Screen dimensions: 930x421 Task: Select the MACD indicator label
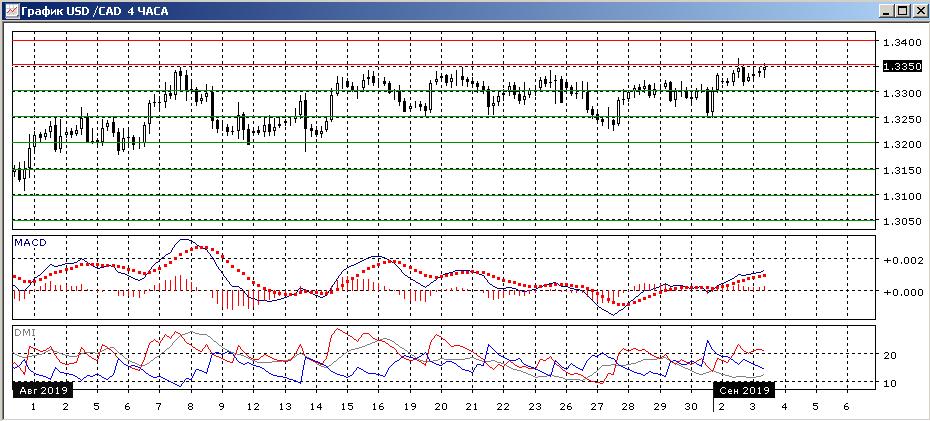tap(31, 243)
